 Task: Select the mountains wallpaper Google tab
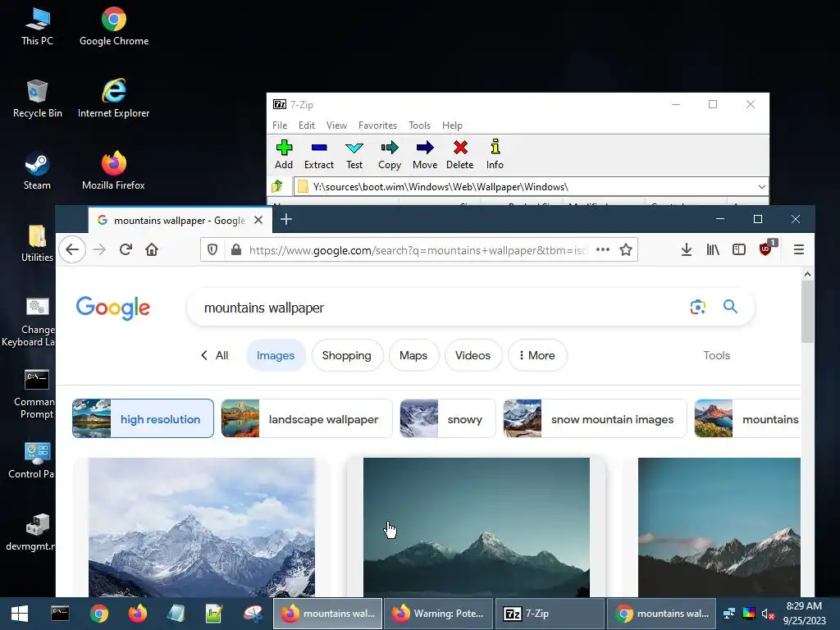point(180,220)
